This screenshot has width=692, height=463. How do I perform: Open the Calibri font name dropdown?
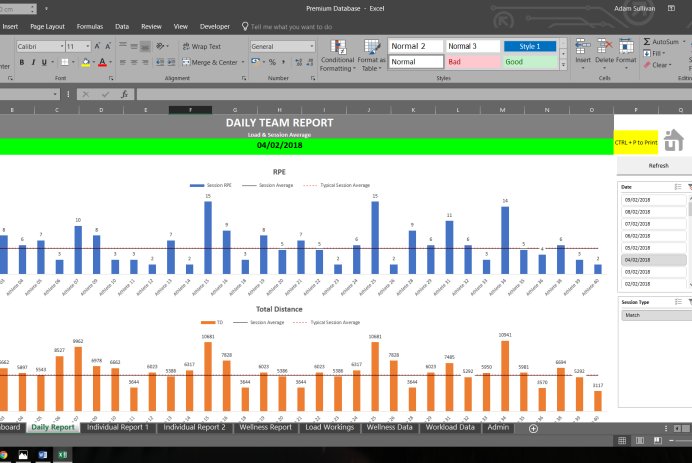(62, 46)
